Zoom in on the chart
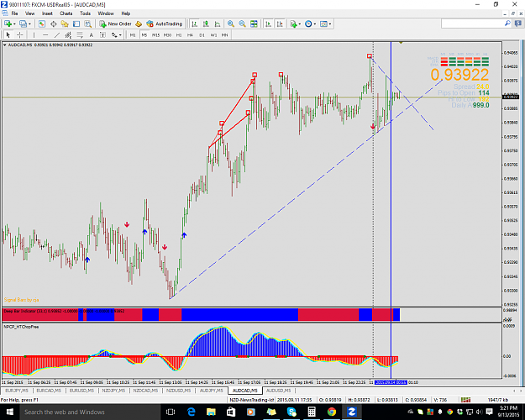The image size is (525, 420). point(231,24)
